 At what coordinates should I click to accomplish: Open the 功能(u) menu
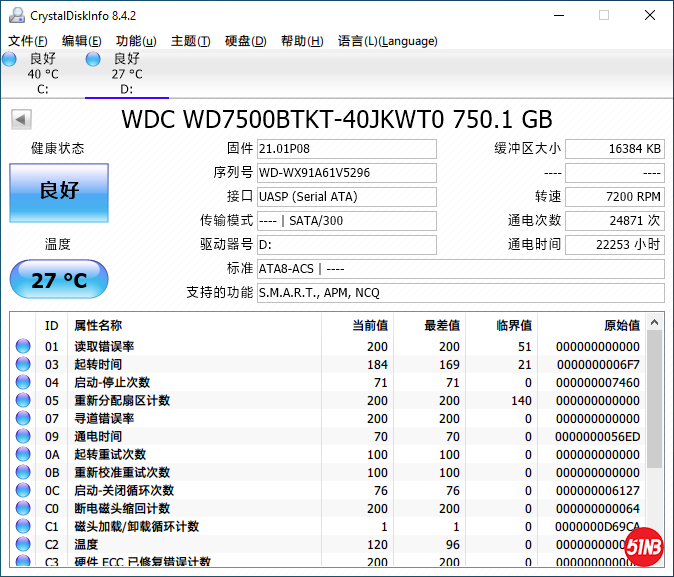pyautogui.click(x=136, y=41)
